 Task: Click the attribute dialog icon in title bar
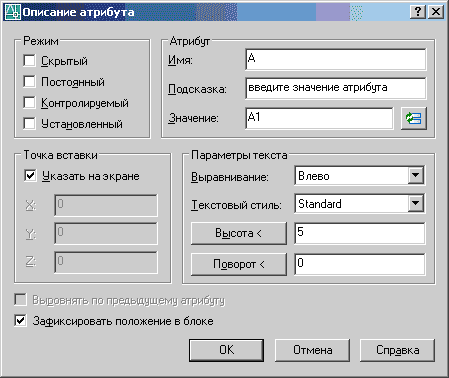point(12,12)
